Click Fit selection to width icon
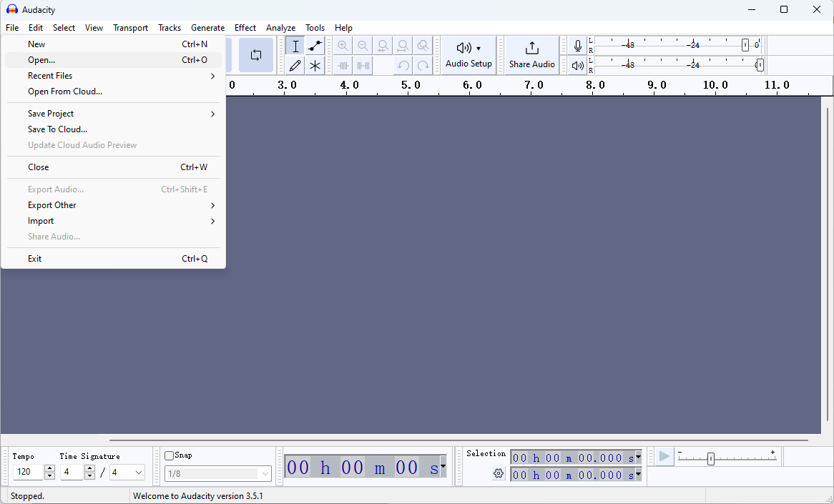Viewport: 834px width, 504px height. 383,46
